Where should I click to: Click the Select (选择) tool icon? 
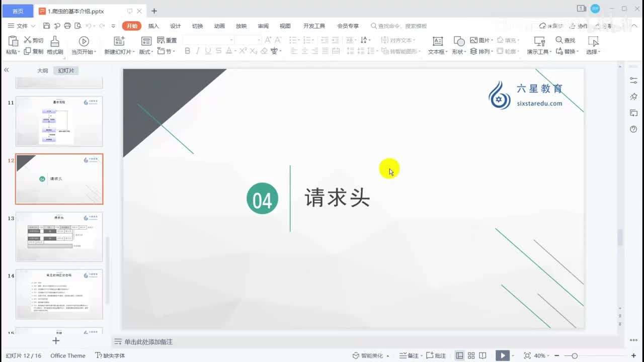594,41
